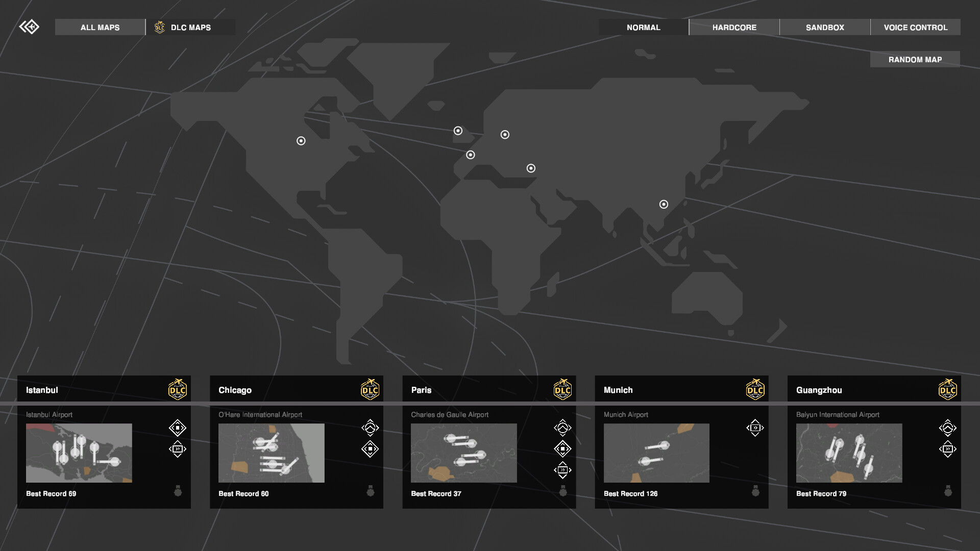Click Munich's fast-forward diamond icon
This screenshot has height=551, width=980.
755,428
